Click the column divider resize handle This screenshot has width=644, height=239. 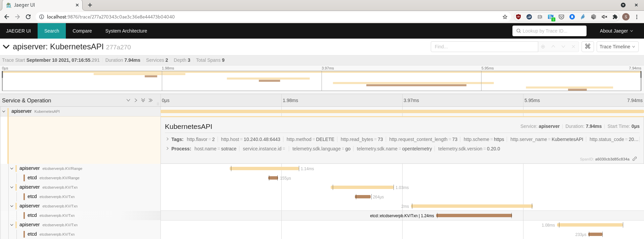[x=158, y=104]
